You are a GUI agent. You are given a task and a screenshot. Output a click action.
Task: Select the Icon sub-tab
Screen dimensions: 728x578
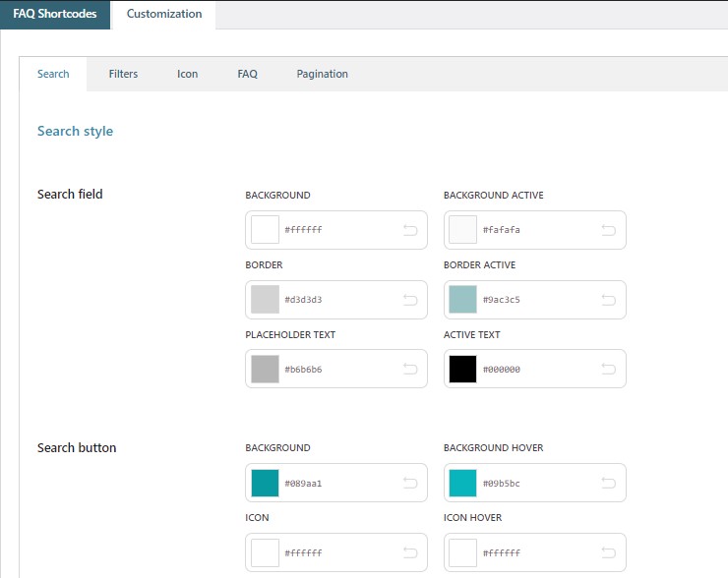[187, 74]
